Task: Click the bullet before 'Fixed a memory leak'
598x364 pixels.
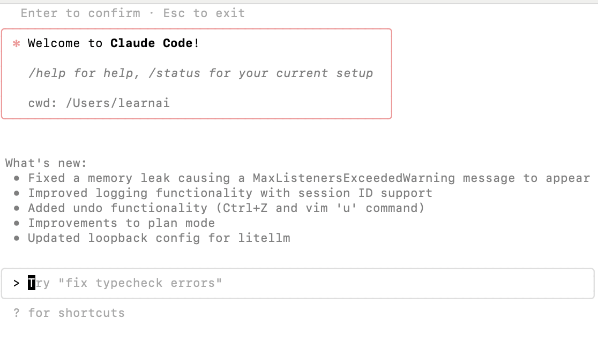Action: tap(17, 178)
